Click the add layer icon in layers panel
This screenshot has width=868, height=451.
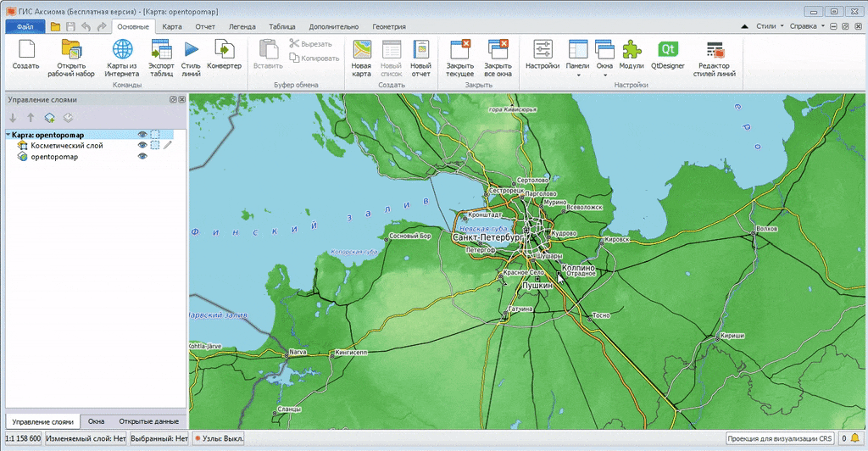tap(50, 118)
